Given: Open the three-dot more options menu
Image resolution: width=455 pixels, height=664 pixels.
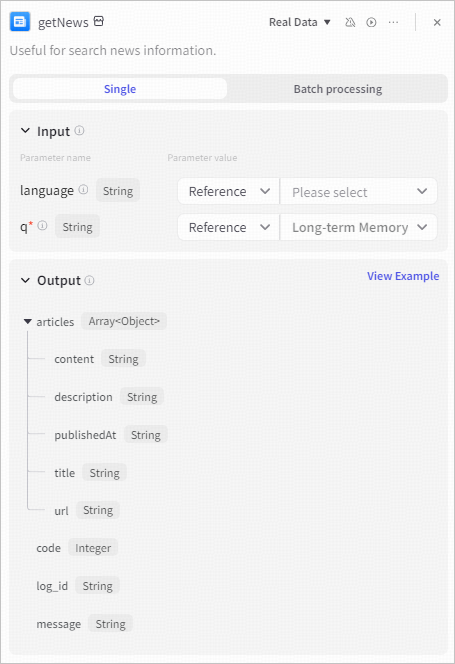Looking at the screenshot, I should pyautogui.click(x=393, y=22).
